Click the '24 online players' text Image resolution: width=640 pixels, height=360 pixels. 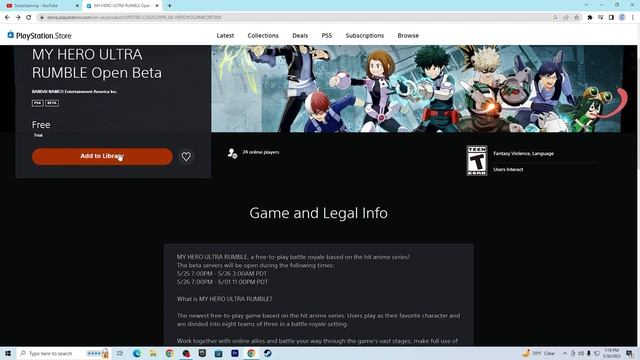pos(260,152)
